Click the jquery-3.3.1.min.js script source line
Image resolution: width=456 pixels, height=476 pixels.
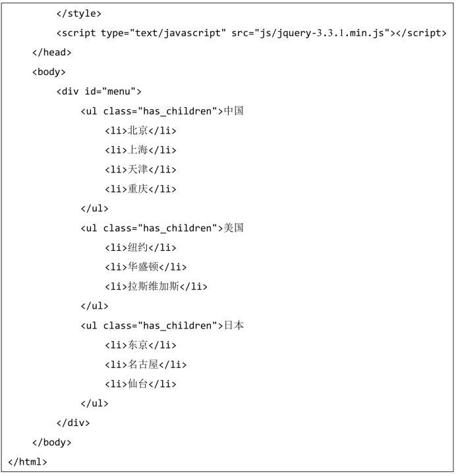[251, 33]
